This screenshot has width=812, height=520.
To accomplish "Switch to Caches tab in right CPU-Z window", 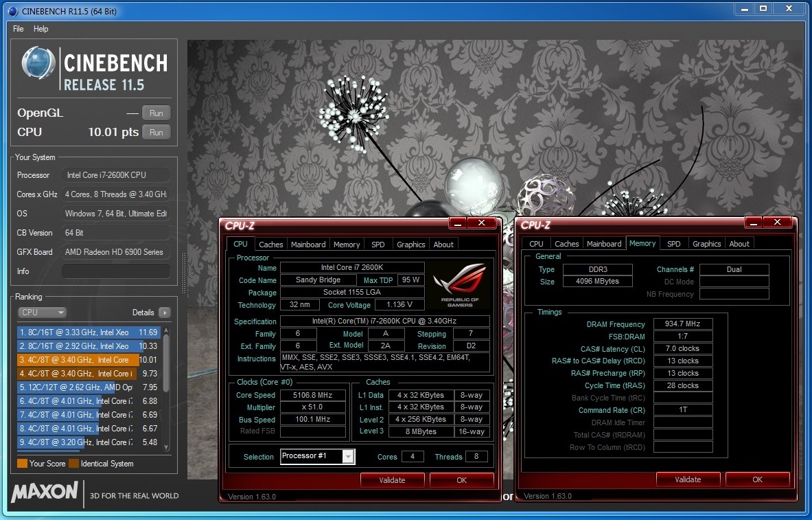I will [x=566, y=244].
